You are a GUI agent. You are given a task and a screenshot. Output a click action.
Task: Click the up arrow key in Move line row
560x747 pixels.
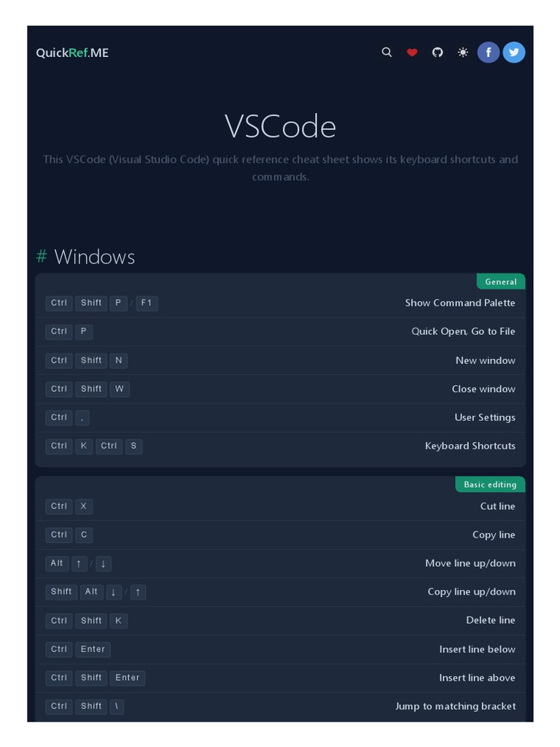(x=79, y=563)
